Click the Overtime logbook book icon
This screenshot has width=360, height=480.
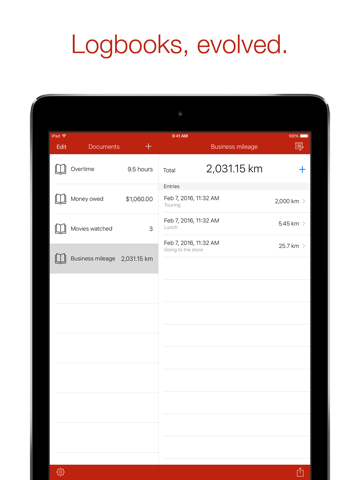tap(60, 169)
